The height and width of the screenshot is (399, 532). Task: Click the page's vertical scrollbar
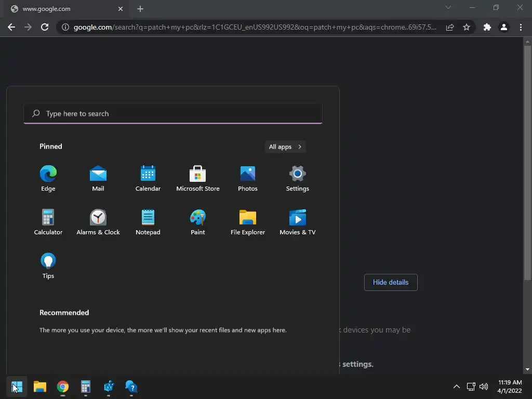527,163
